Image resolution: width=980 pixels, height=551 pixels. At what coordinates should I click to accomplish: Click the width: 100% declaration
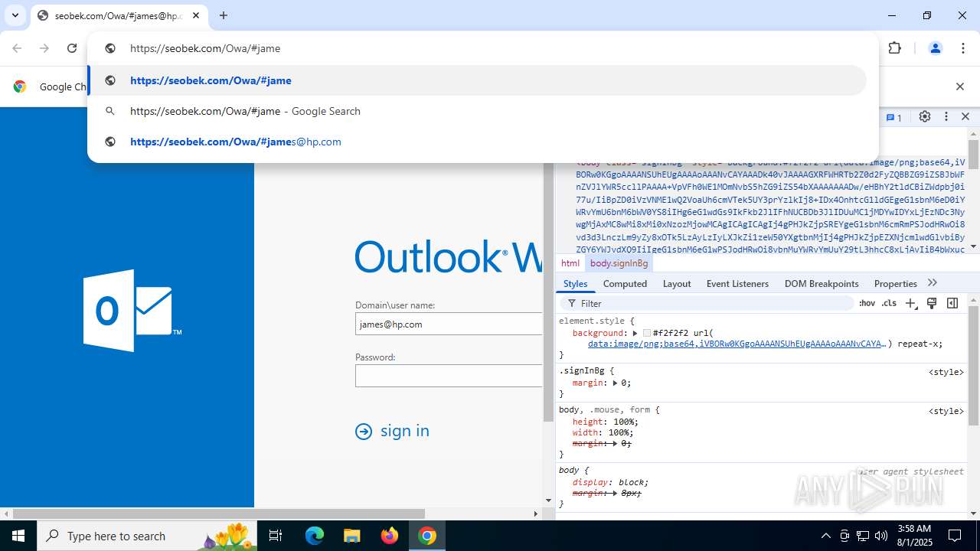(602, 432)
